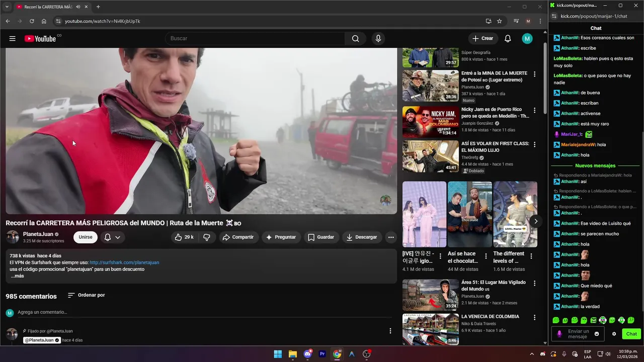
Task: Open La Venecia de Colombia video title
Action: click(490, 316)
